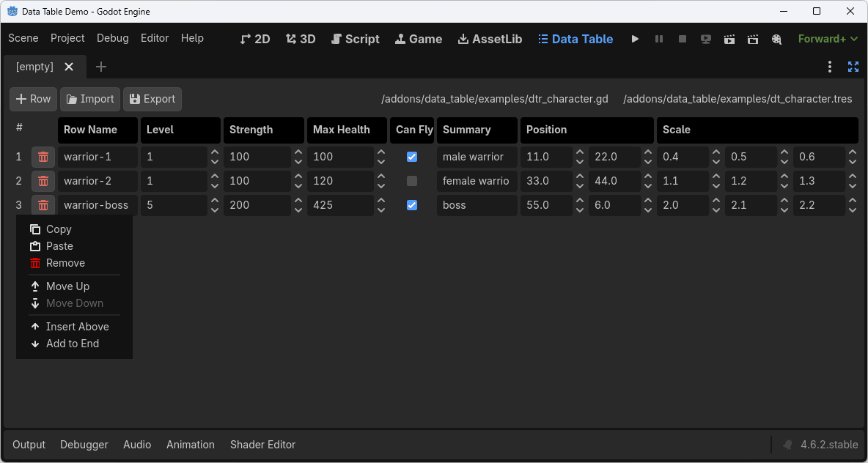Open the Debugger bottom panel

click(x=84, y=445)
